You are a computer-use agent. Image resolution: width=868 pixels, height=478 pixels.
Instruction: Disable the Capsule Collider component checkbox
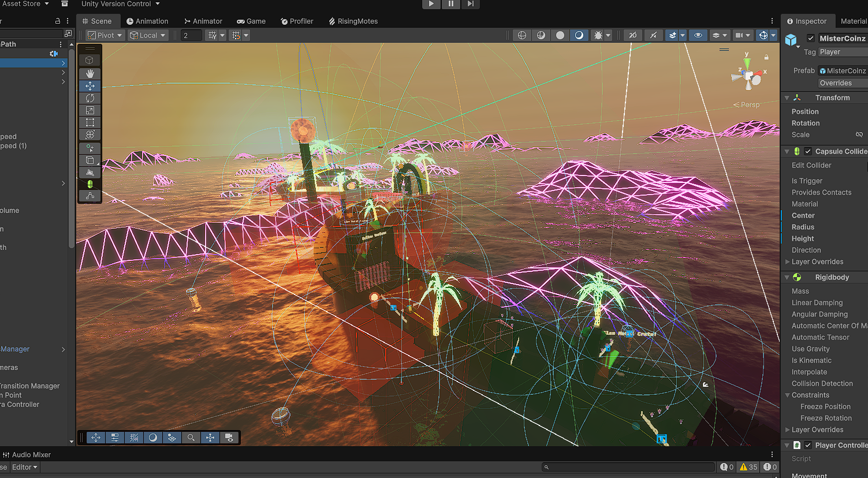[808, 151]
